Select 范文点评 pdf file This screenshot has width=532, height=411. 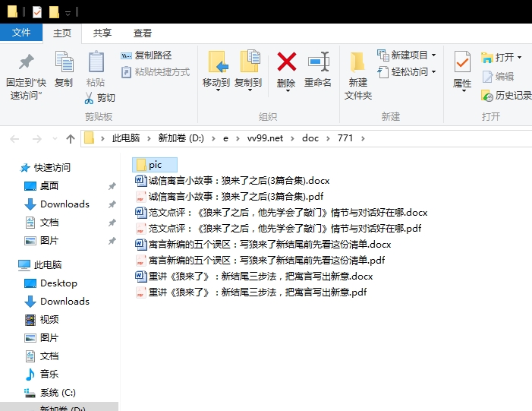pos(279,228)
